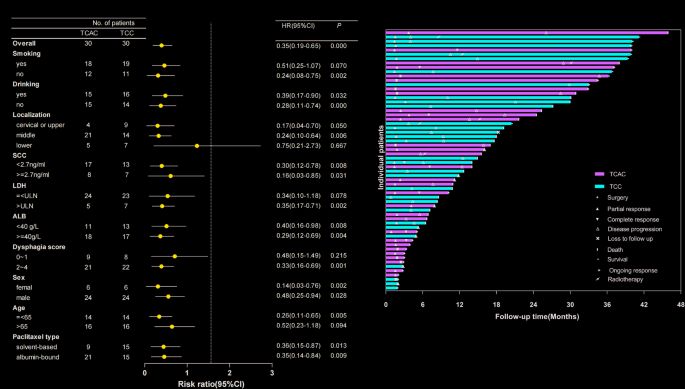Select the Complete response inverted triangle marker
Image resolution: width=685 pixels, height=389 pixels.
(x=598, y=219)
